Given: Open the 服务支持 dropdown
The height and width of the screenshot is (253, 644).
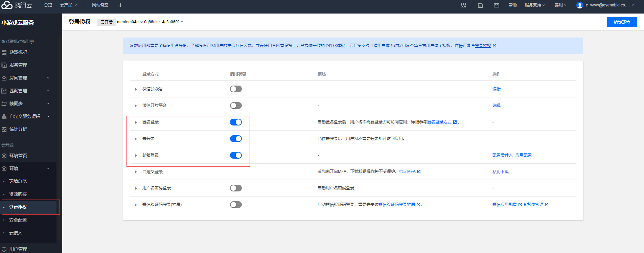Looking at the screenshot, I should 535,5.
